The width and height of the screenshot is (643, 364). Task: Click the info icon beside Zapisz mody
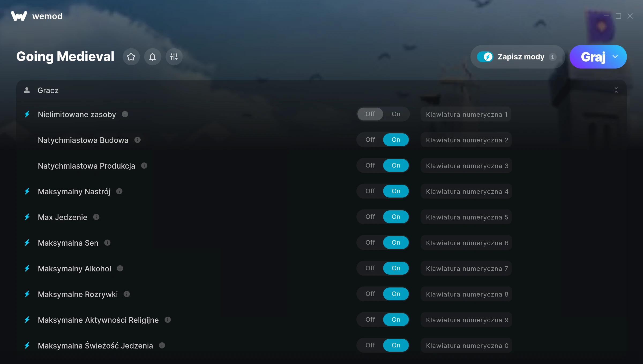coord(552,57)
